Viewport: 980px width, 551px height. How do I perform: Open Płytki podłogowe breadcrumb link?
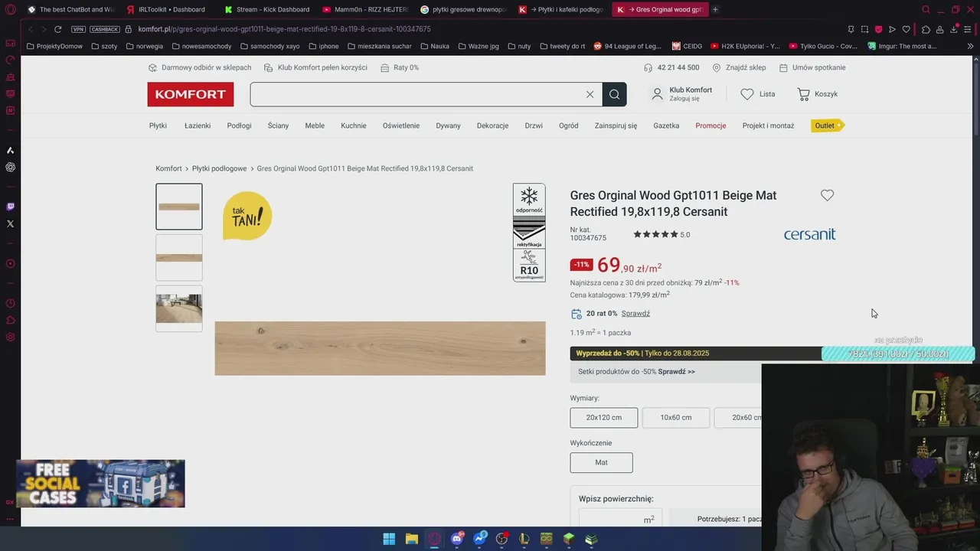click(x=219, y=168)
